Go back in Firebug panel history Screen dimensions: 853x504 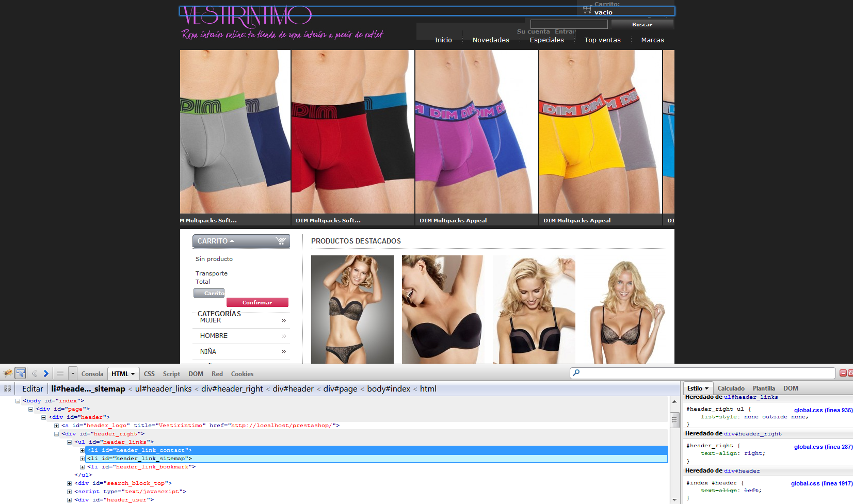pyautogui.click(x=34, y=373)
